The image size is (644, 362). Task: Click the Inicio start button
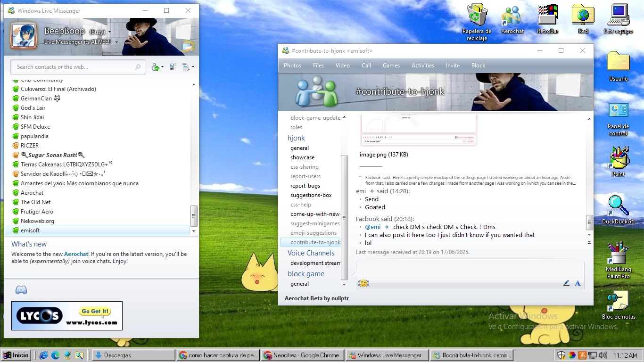tap(16, 355)
